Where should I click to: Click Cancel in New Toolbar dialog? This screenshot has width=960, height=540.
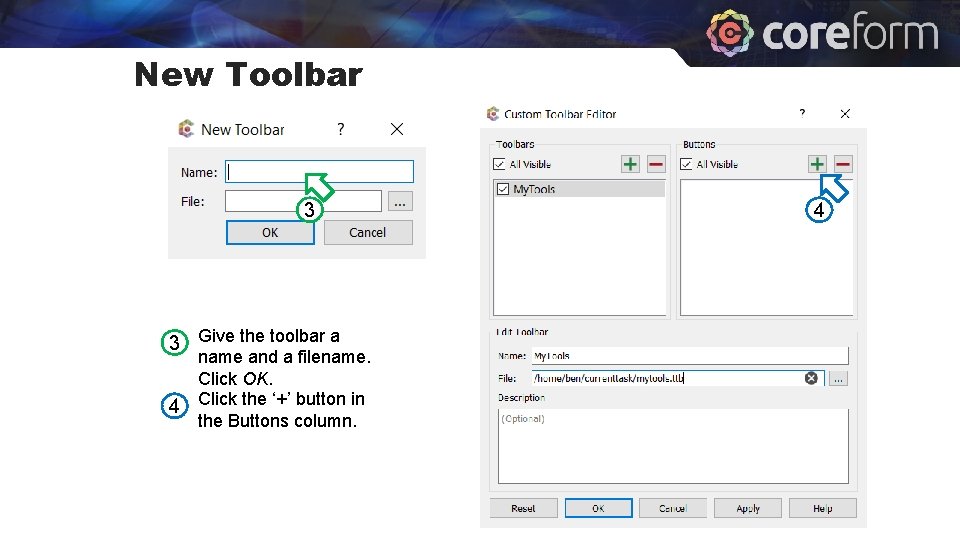[x=368, y=233]
